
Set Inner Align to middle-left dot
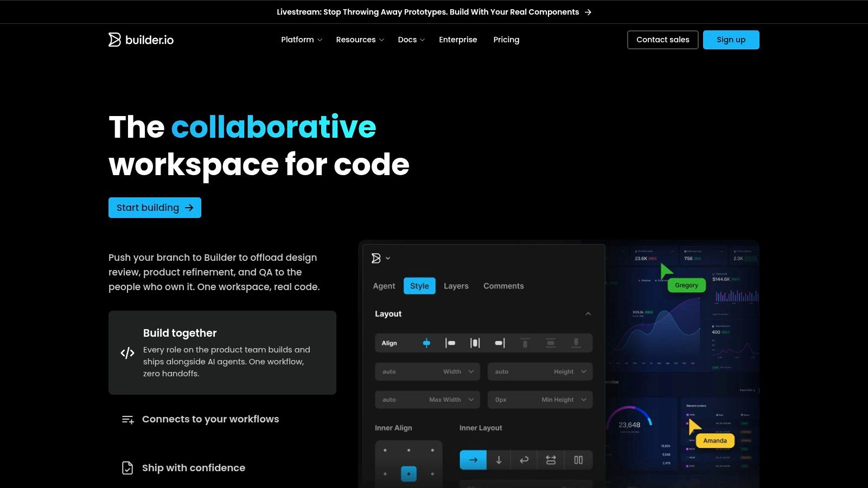pyautogui.click(x=385, y=474)
